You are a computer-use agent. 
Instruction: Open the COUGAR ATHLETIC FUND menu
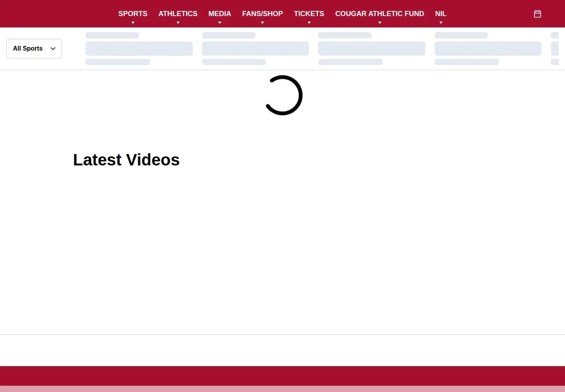tap(379, 14)
